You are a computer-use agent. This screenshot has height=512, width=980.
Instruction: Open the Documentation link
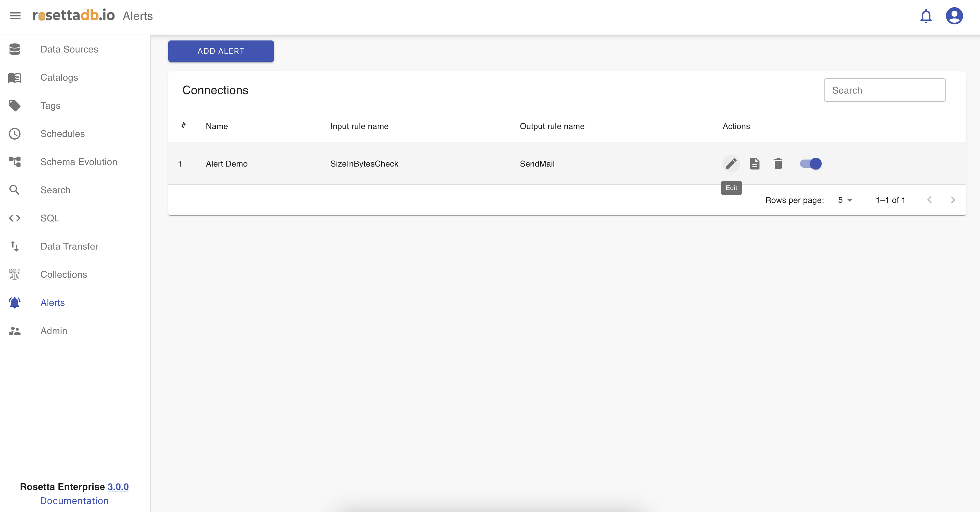[74, 501]
